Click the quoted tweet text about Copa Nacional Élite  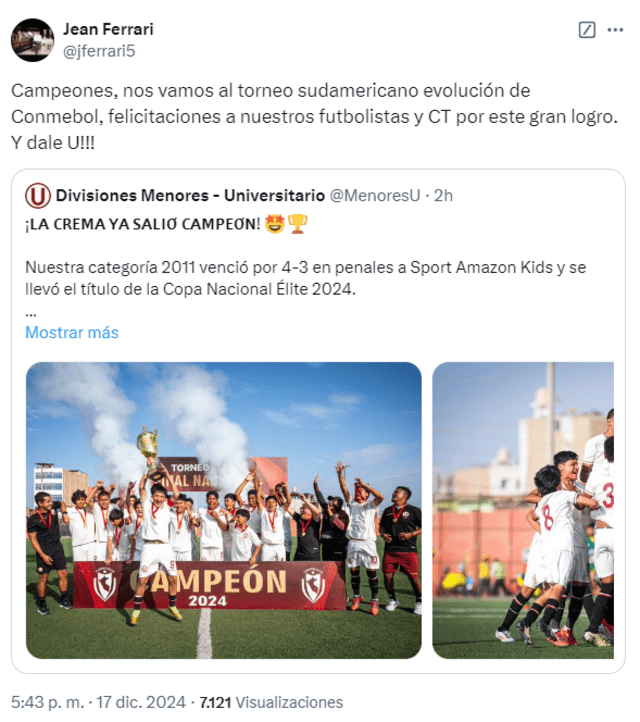(x=306, y=278)
